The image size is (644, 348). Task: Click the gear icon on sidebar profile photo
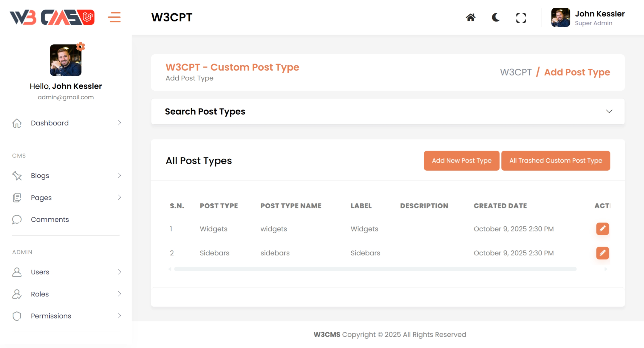(81, 47)
